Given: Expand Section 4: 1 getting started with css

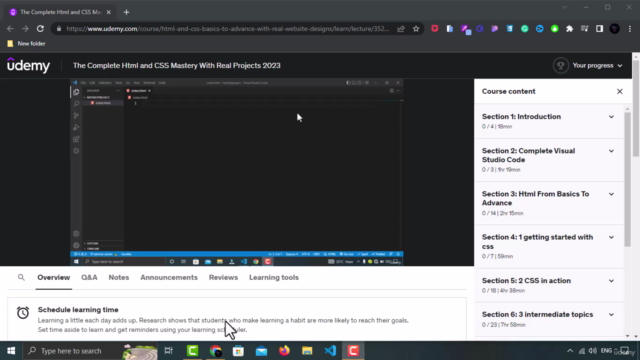Looking at the screenshot, I should [x=549, y=247].
